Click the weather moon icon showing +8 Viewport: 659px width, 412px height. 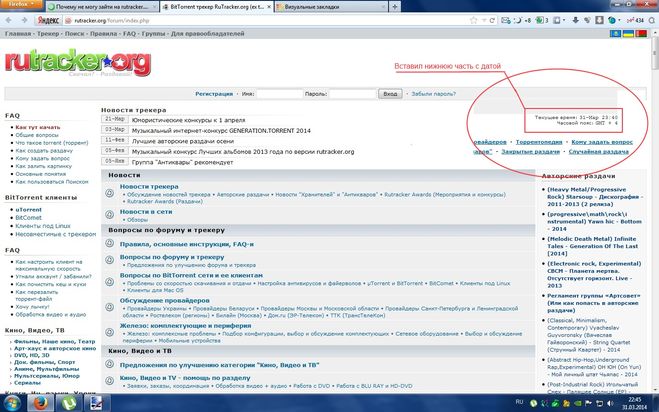523,20
